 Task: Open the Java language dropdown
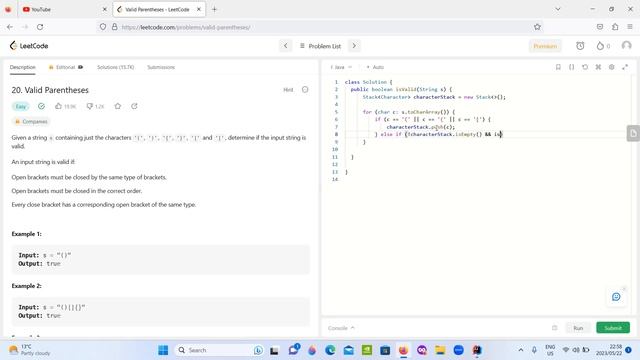tap(341, 67)
